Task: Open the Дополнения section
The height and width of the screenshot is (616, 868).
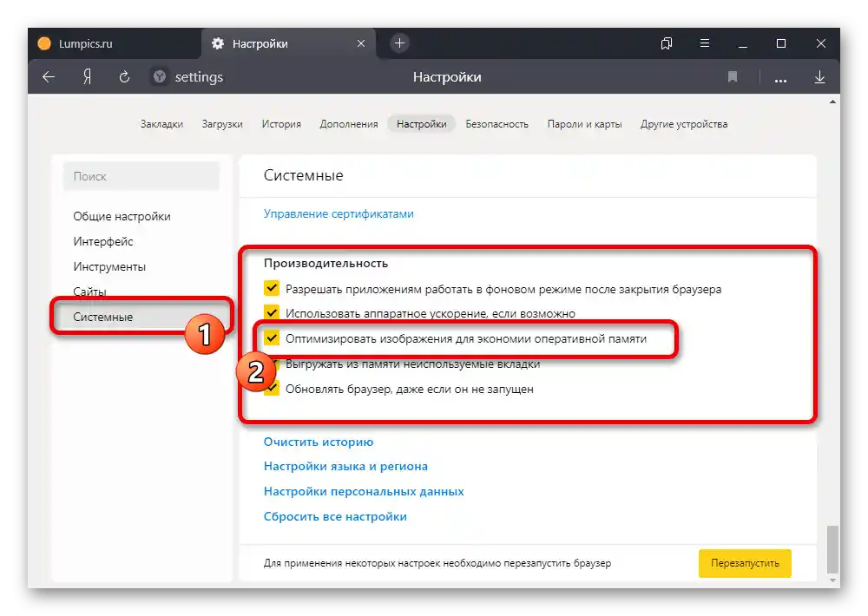Action: click(349, 124)
